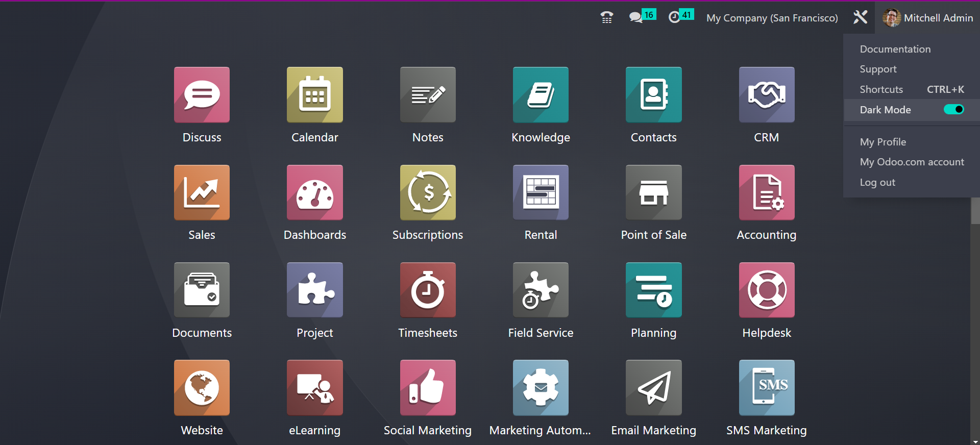980x445 pixels.
Task: Open the Marketing Automation app
Action: point(541,388)
